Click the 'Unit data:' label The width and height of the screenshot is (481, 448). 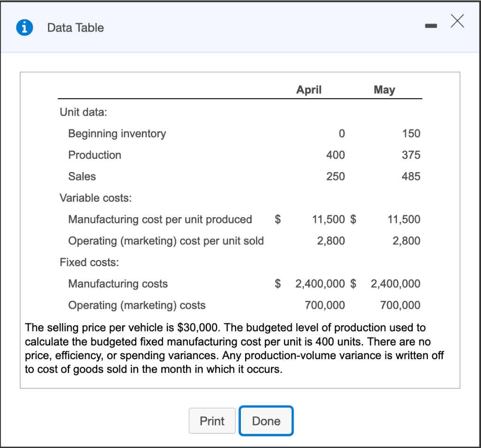(84, 112)
